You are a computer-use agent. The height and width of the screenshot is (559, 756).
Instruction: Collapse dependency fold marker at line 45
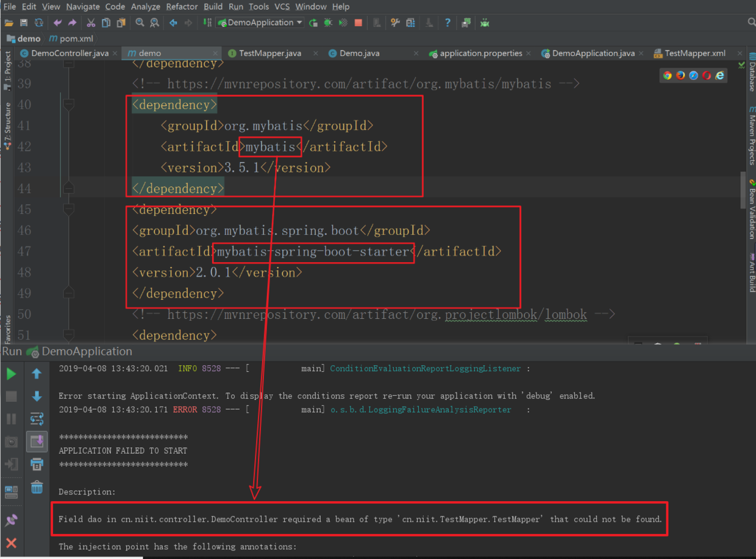[69, 210]
